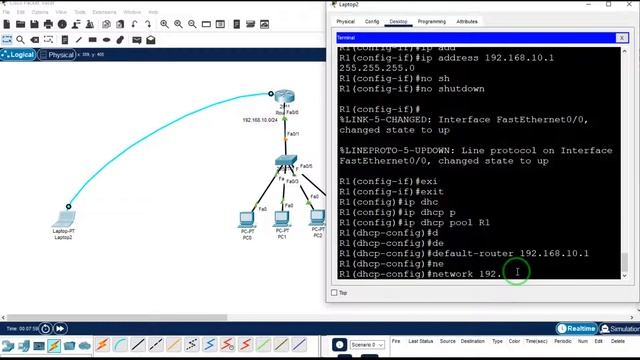Click the workspace horizontal scrollbar
This screenshot has height=360, width=640.
(117, 317)
